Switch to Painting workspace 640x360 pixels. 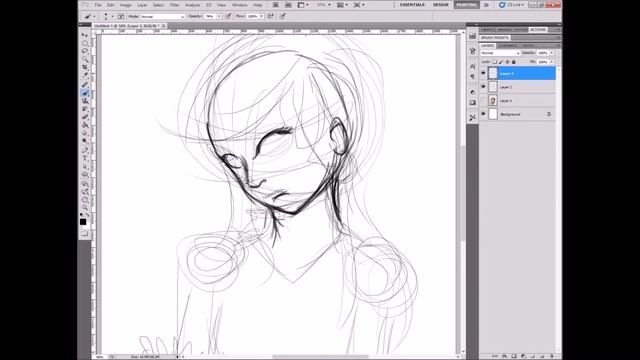point(467,5)
